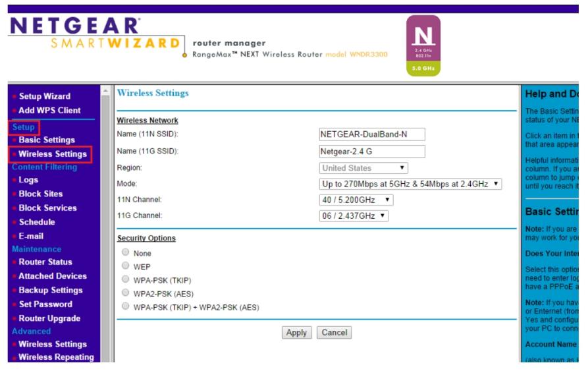
Task: Open Set Password page
Action: coord(45,304)
